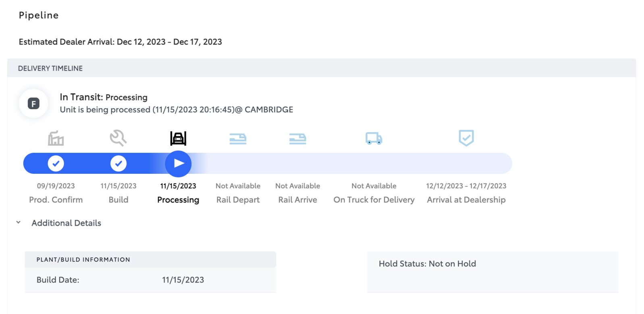Click the Build stage checkmark marker
Viewport: 644px width, 314px height.
(x=118, y=163)
